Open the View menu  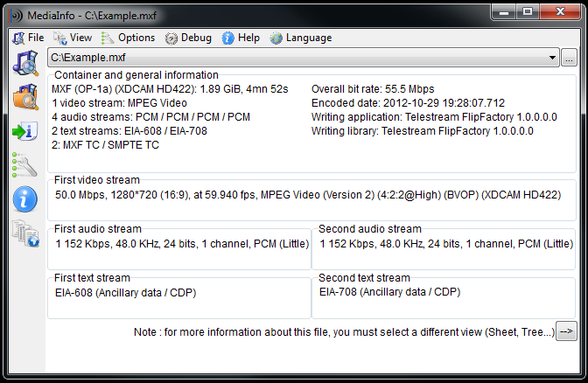73,38
